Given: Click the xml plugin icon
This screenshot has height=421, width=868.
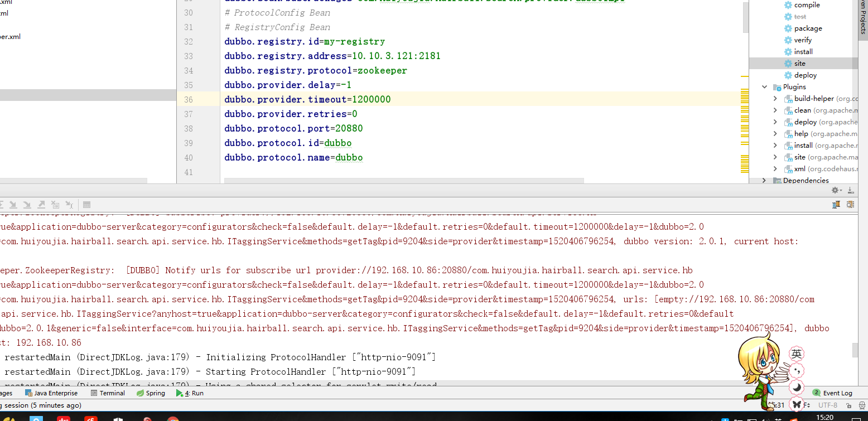Looking at the screenshot, I should (788, 169).
